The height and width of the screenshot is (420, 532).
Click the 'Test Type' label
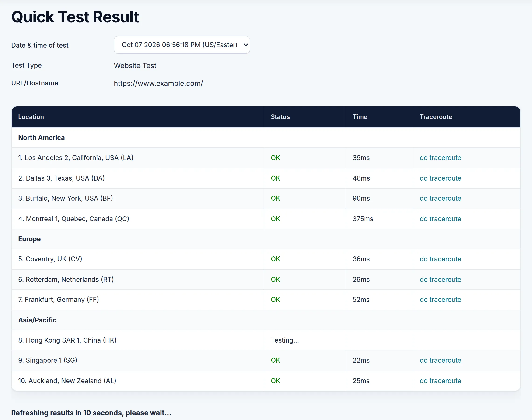[x=27, y=65]
